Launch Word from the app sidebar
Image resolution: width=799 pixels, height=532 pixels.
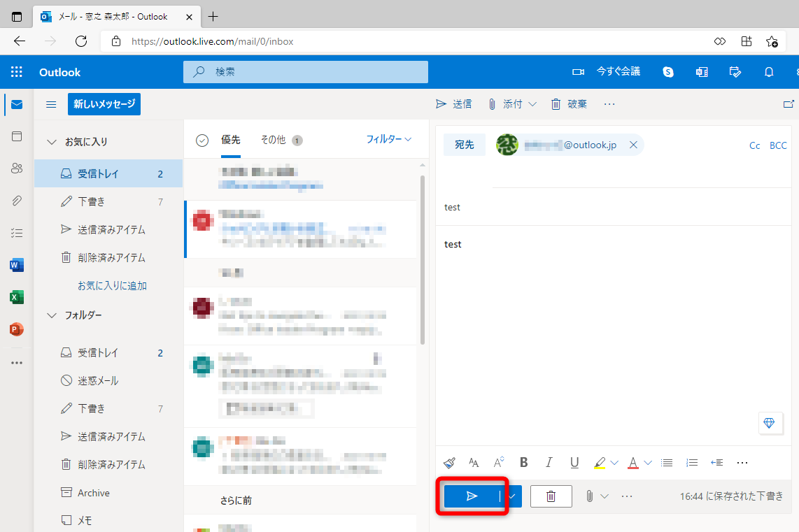coord(17,265)
